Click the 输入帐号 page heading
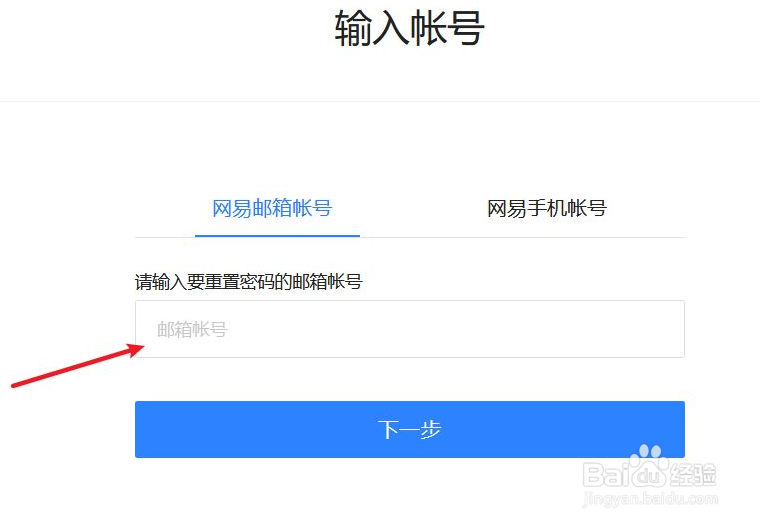The width and height of the screenshot is (760, 525). 409,28
